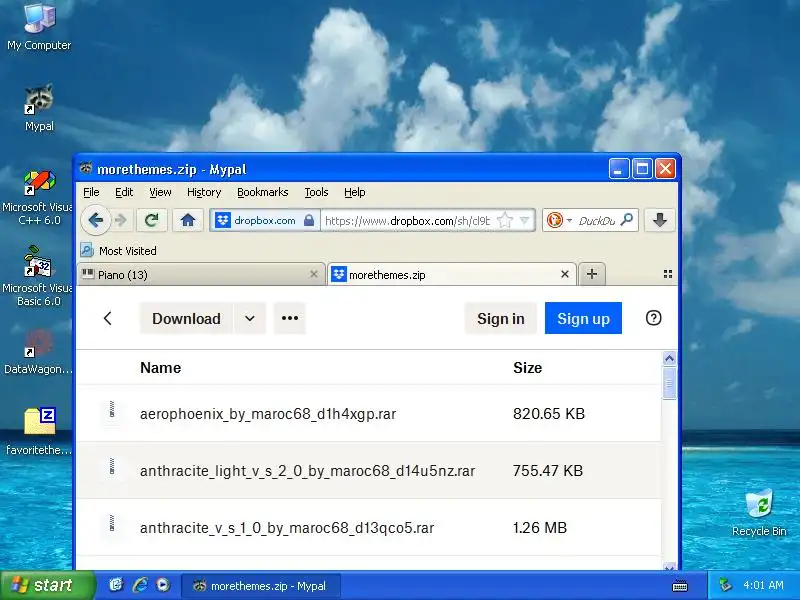This screenshot has height=600, width=800.
Task: Click the browser Forward arrow button
Action: click(121, 220)
